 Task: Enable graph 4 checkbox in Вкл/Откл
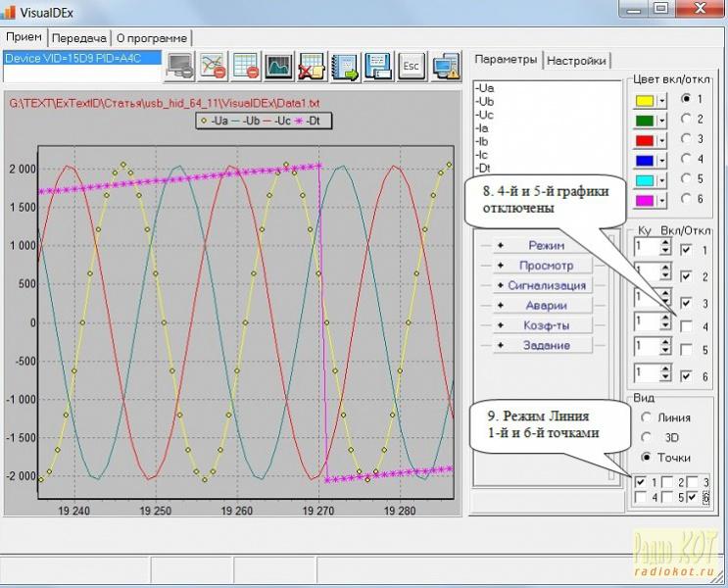tap(688, 326)
